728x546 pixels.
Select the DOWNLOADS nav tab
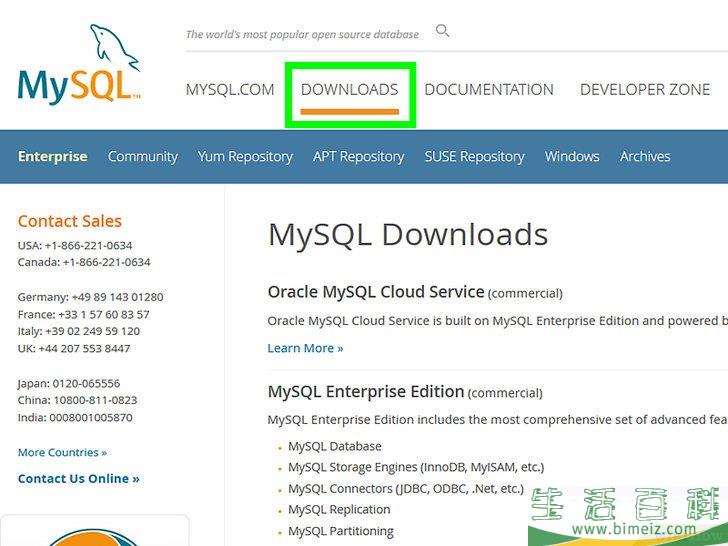(350, 89)
